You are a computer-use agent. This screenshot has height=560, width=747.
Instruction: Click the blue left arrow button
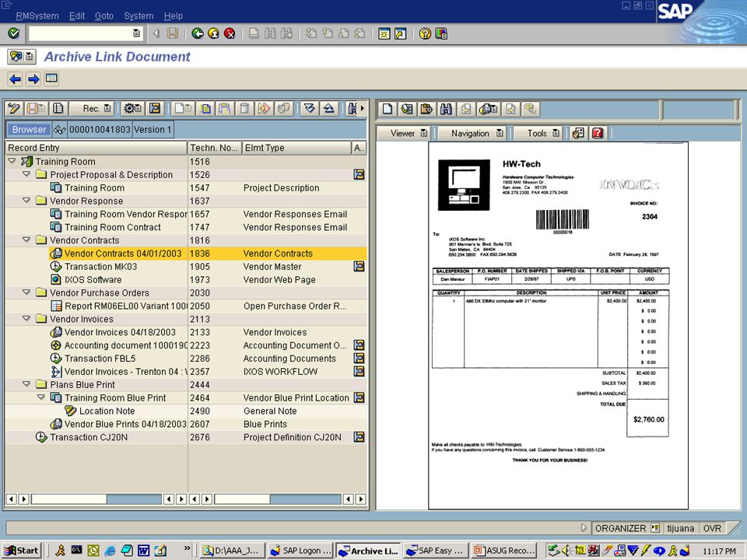16,79
